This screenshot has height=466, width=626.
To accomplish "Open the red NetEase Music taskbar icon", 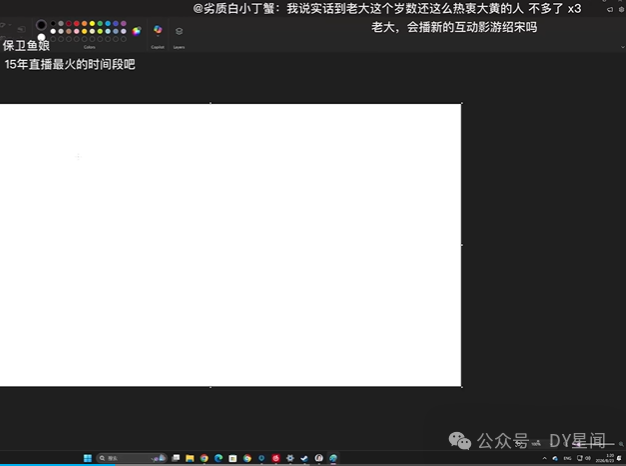I will 275,458.
